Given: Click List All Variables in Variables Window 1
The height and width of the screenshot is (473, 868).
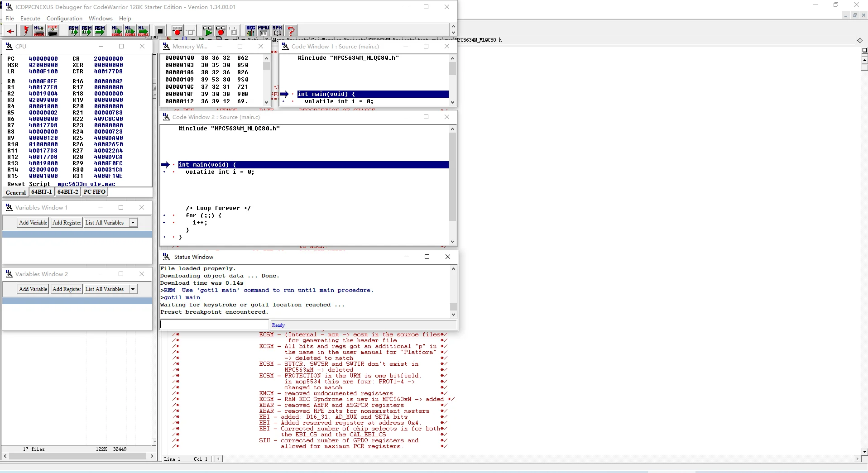Looking at the screenshot, I should coord(105,223).
